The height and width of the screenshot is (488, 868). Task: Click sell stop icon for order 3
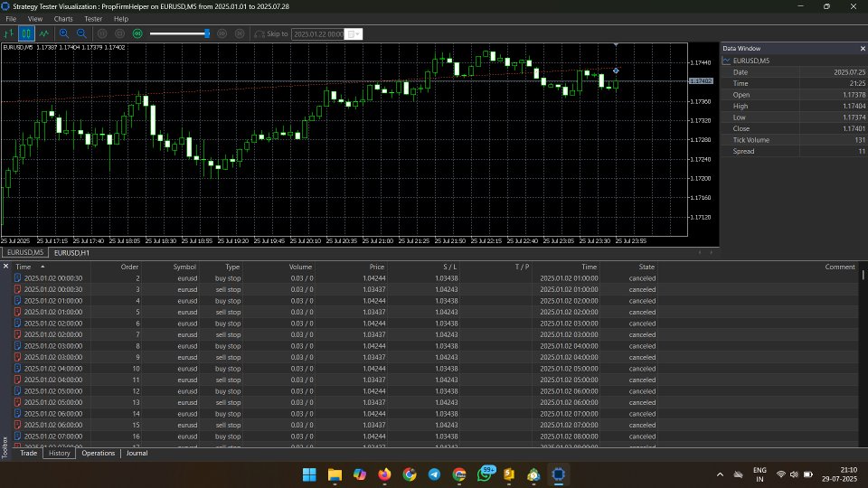[18, 289]
